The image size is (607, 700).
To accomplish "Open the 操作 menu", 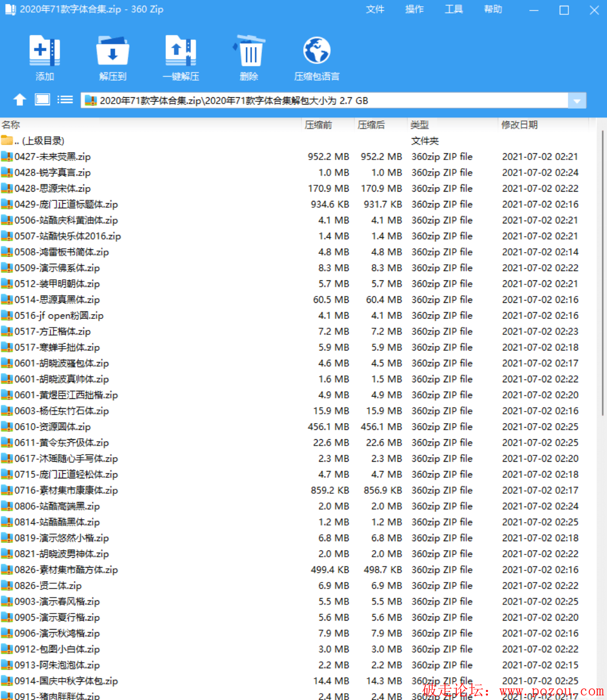I will coord(414,9).
